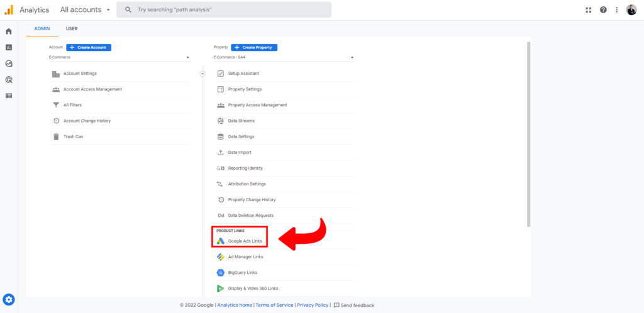Open the E-Commerce account dropdown
This screenshot has width=644, height=313.
click(119, 57)
